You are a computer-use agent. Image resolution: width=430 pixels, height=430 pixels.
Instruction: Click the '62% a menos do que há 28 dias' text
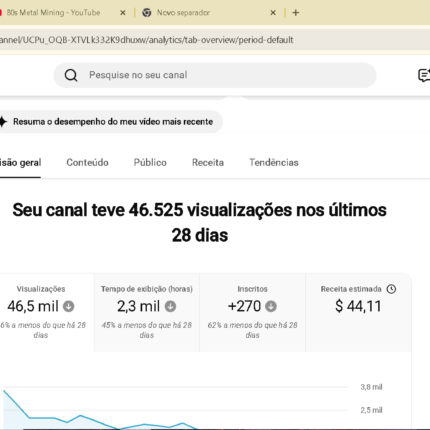[252, 330]
